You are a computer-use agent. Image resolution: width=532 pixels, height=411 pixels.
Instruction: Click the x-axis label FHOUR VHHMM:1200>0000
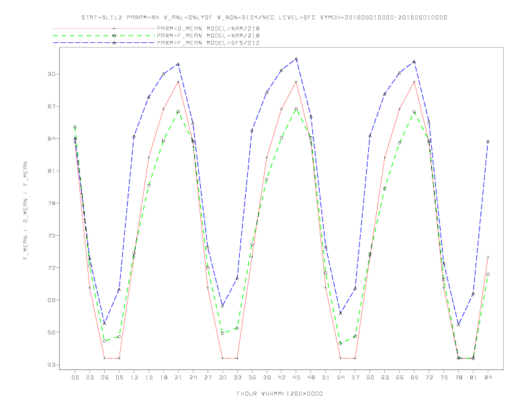279,394
